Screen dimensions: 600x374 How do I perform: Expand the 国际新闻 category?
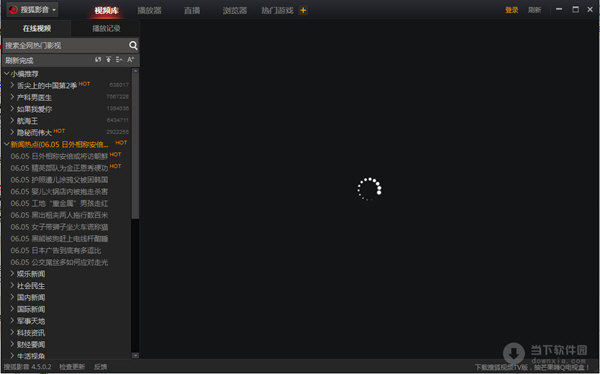[x=12, y=309]
